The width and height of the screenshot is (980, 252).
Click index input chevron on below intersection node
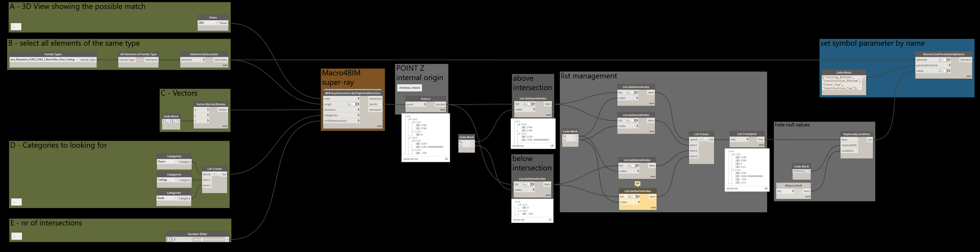[x=534, y=190]
